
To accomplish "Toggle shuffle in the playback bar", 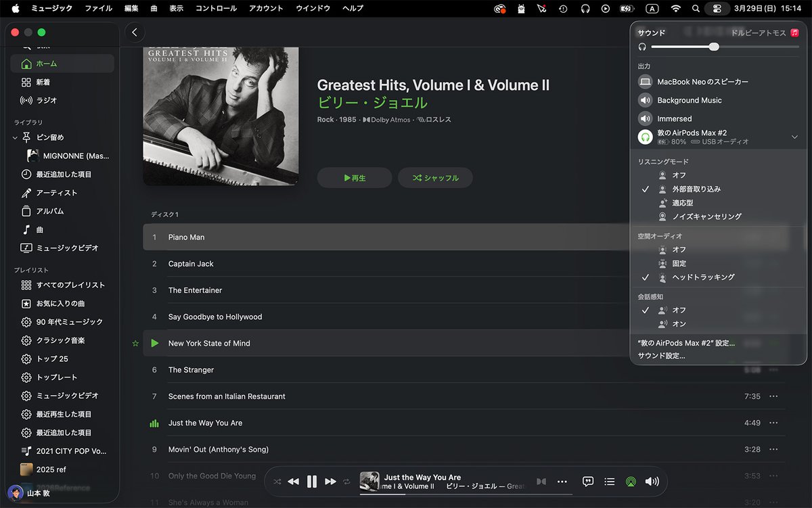I will 277,482.
